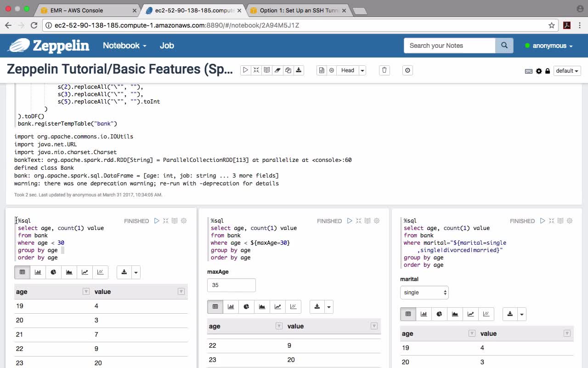588x368 pixels.
Task: Open the Head revision dropdown arrow
Action: point(362,70)
